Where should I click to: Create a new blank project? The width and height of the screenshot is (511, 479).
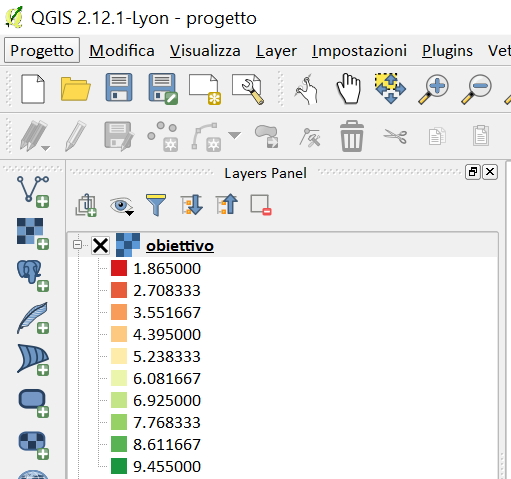point(33,89)
